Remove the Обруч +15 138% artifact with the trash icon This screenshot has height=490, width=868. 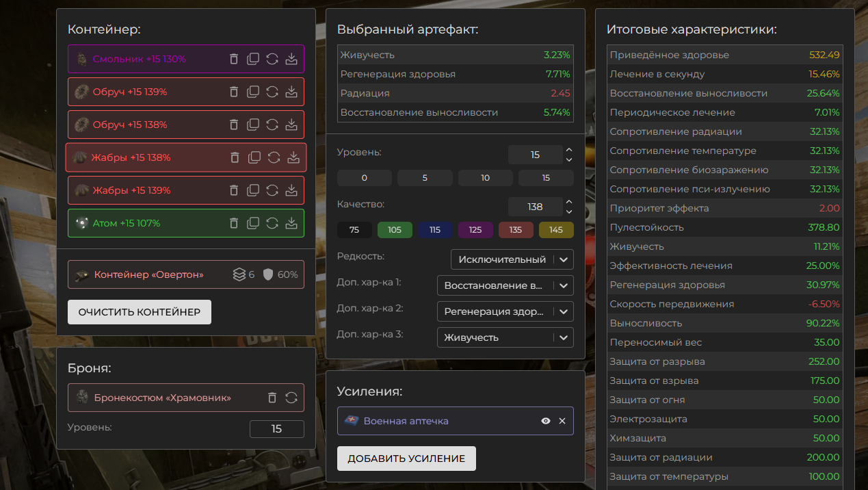(234, 125)
